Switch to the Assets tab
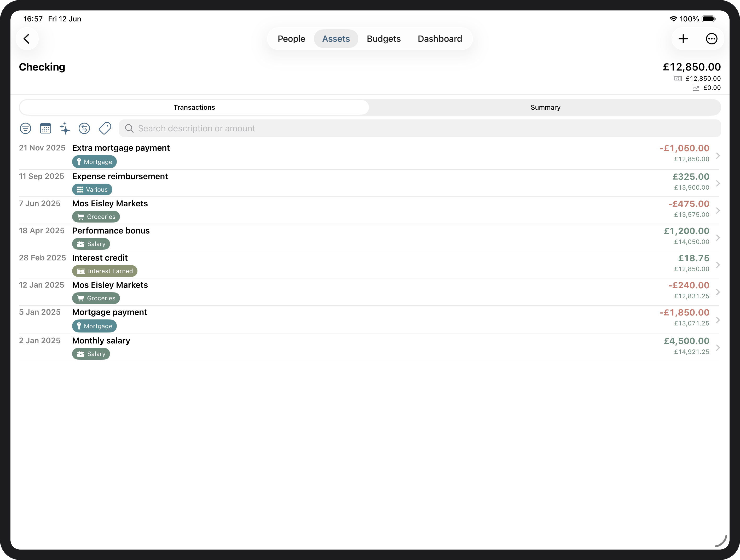Screen dimensions: 740x560 [x=336, y=39]
